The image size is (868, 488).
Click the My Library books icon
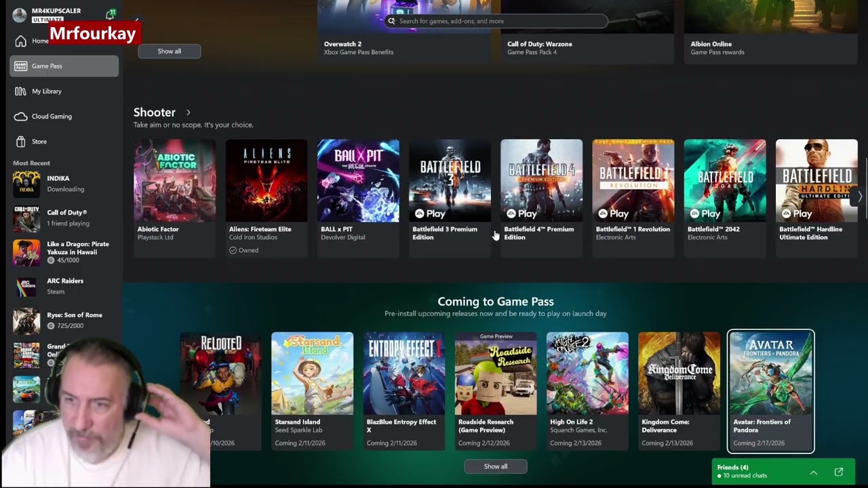[x=20, y=91]
